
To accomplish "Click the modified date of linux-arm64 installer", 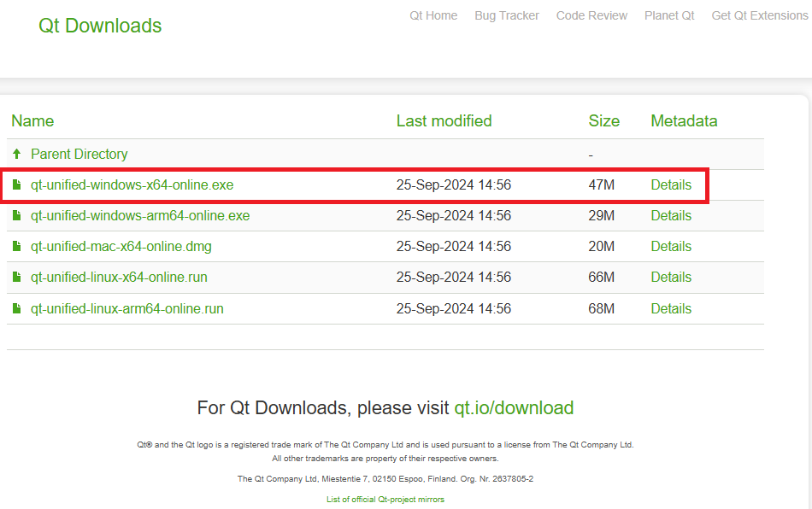I will point(454,309).
